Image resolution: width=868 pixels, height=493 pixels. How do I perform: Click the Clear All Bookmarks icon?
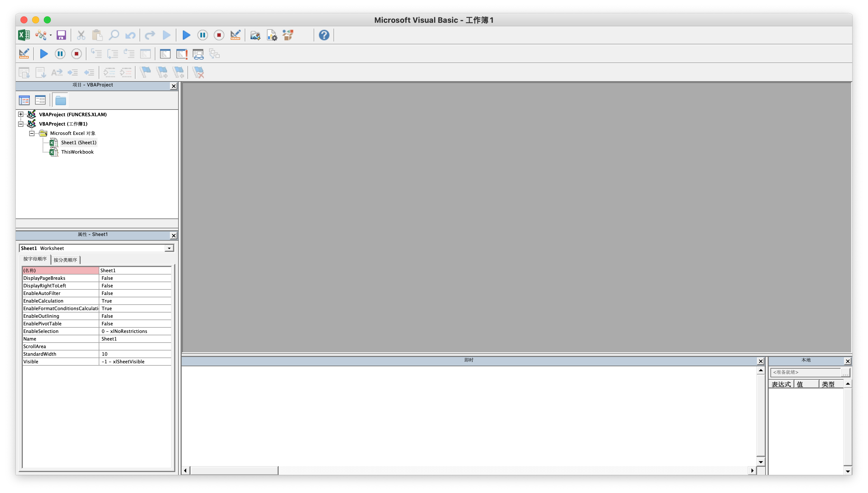(x=198, y=72)
